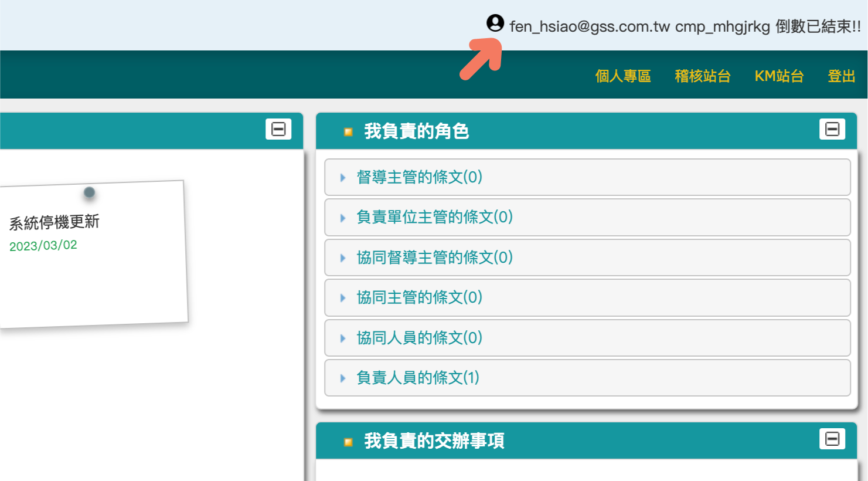Viewport: 868px width, 481px height.
Task: Click the user account profile icon
Action: 495,23
